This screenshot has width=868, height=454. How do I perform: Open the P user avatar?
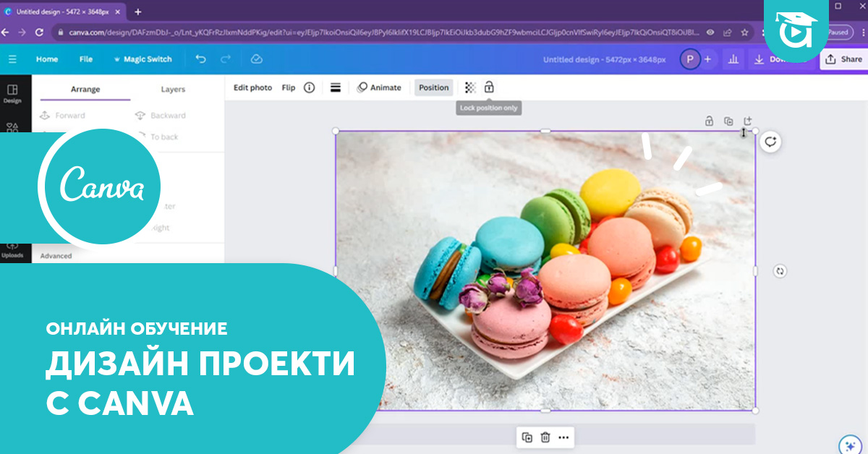(690, 59)
